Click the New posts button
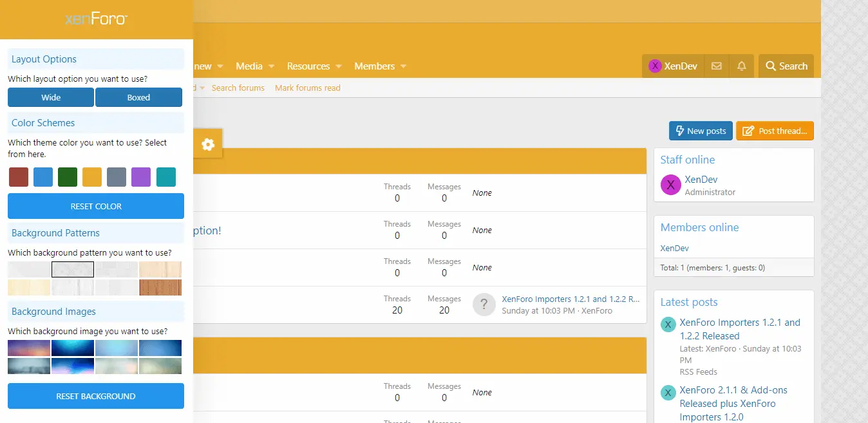The height and width of the screenshot is (423, 868). click(x=701, y=131)
